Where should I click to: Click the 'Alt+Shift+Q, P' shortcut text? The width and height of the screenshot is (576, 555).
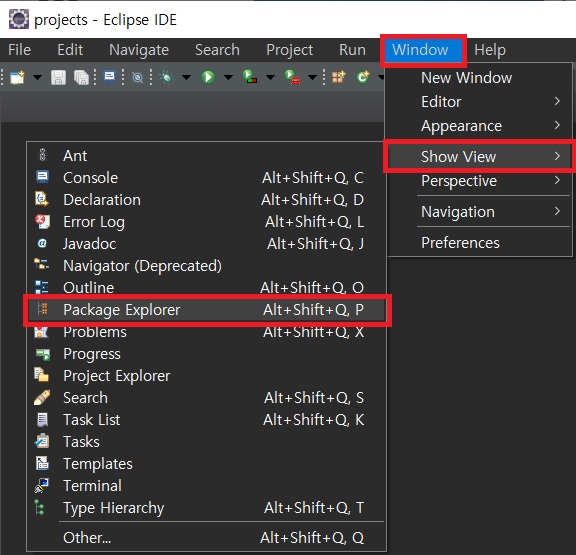point(313,310)
